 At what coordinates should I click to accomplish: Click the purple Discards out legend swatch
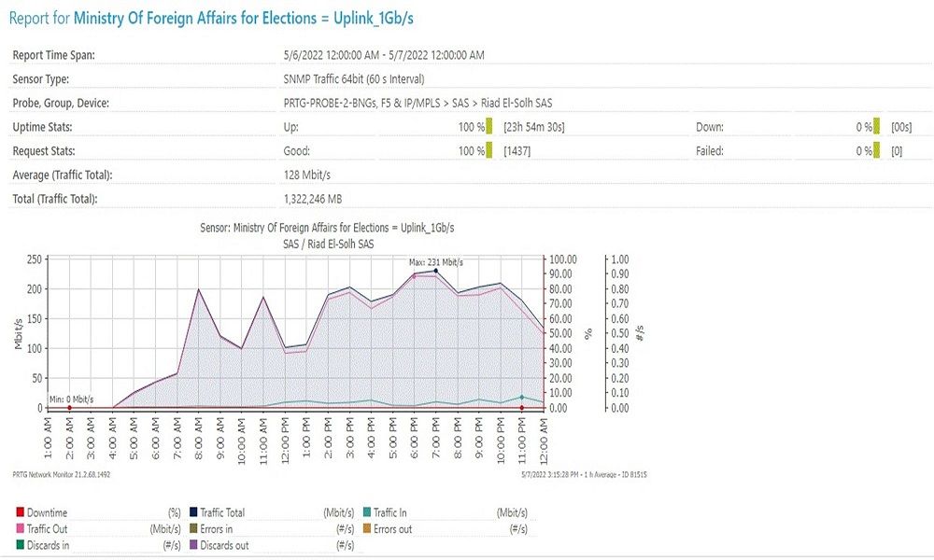(x=193, y=545)
